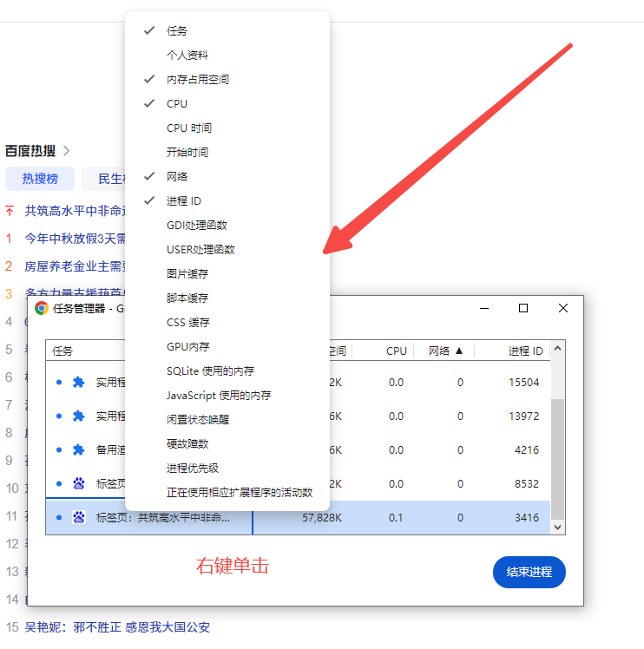Click the Chrome logo in Task Manager title
The width and height of the screenshot is (644, 649).
tap(42, 308)
